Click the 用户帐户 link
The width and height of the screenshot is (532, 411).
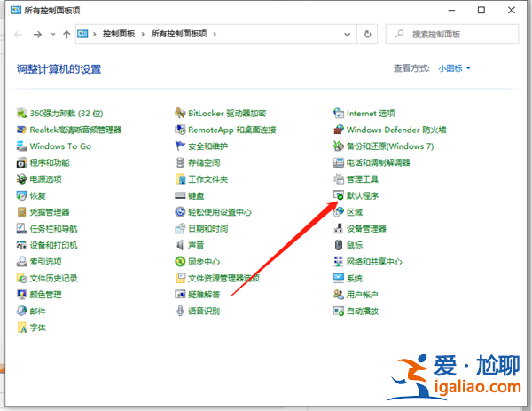[x=362, y=295]
